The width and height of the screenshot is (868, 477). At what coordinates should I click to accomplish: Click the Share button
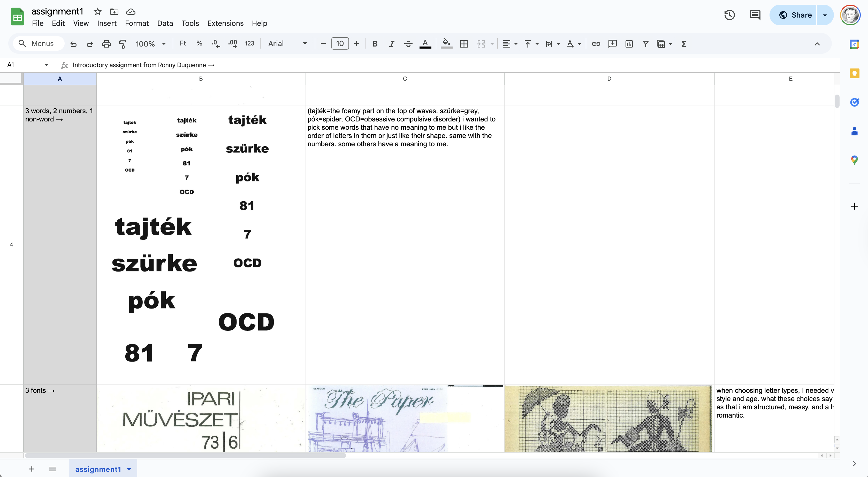tap(795, 15)
